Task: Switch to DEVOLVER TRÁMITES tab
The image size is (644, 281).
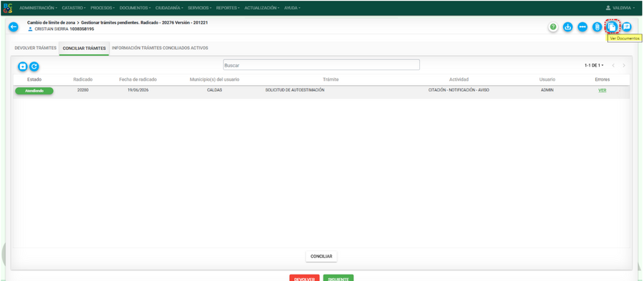Action: coord(35,48)
